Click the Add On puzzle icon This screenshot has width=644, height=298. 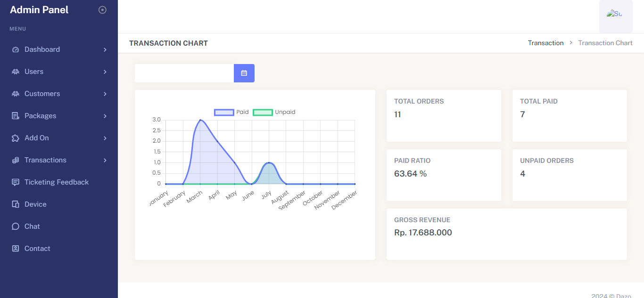[16, 138]
